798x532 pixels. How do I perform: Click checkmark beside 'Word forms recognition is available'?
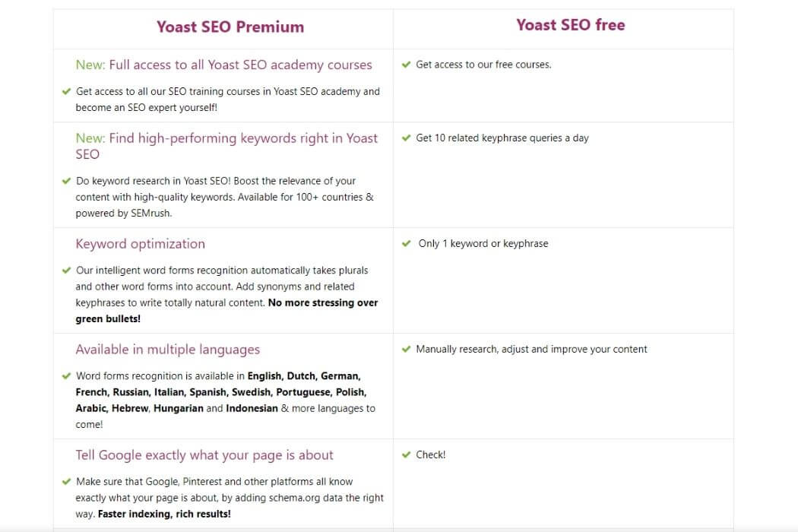66,376
